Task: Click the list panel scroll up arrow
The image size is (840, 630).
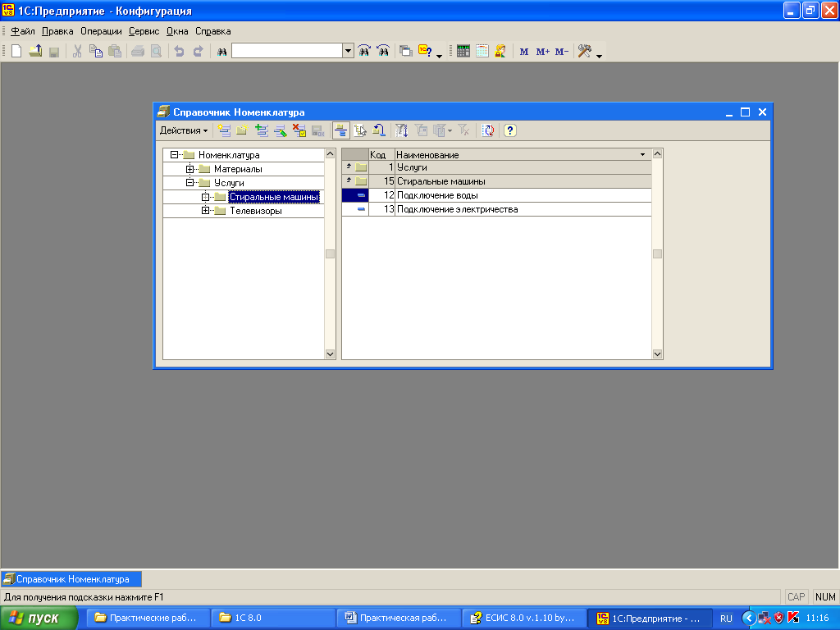Action: (657, 154)
